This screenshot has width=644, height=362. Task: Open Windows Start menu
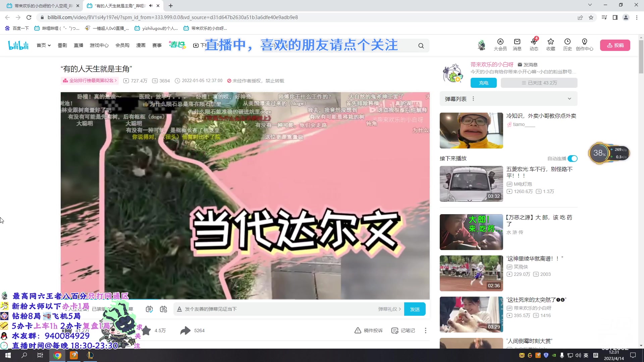point(8,355)
